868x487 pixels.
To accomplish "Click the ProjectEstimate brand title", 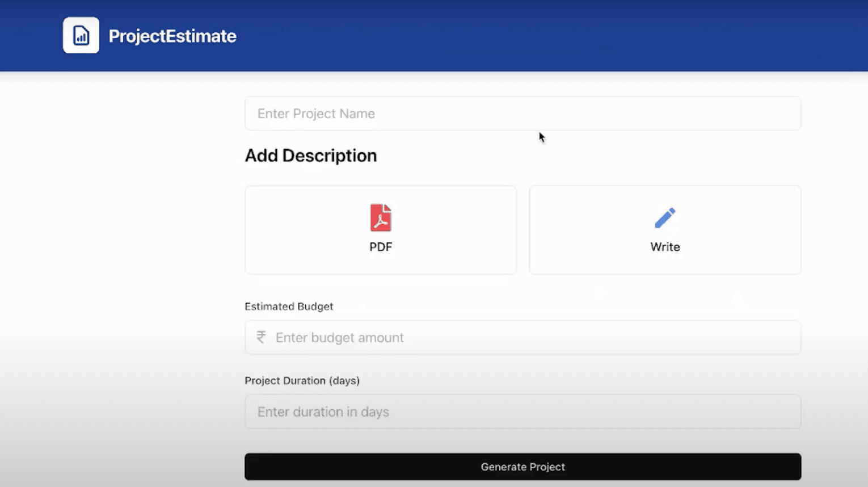I will (x=172, y=36).
